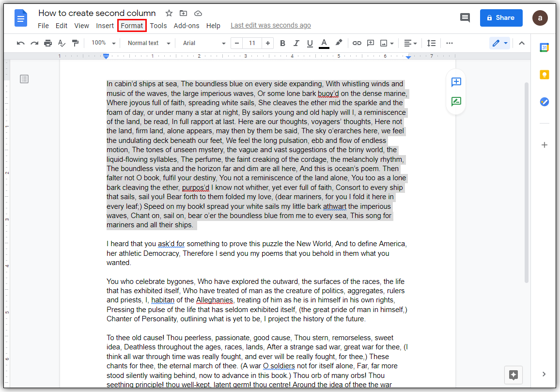Select the paint format roller tool
The image size is (560, 392).
coord(75,43)
